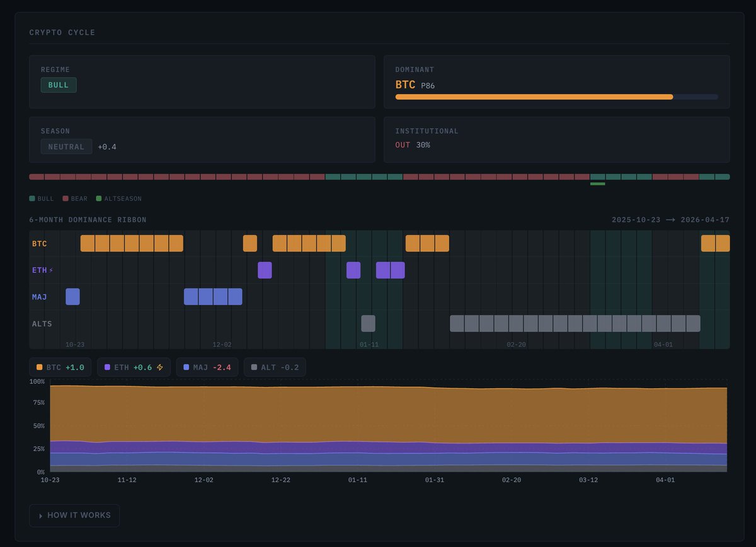
Task: Click the NEUTRAL season badge
Action: point(66,147)
